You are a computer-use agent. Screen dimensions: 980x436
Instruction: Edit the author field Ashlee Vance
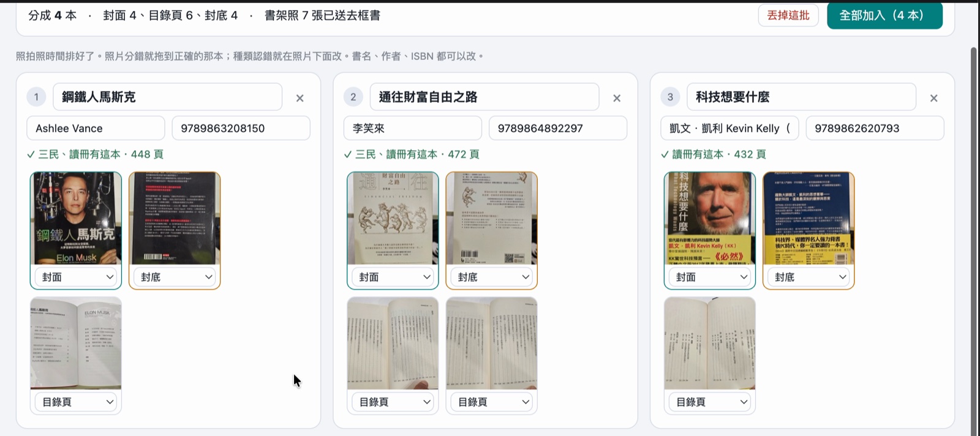coord(96,128)
